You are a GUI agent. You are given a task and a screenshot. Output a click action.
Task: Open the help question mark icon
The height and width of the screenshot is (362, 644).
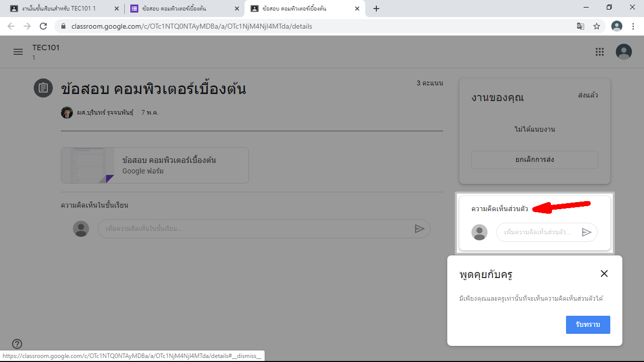click(17, 344)
